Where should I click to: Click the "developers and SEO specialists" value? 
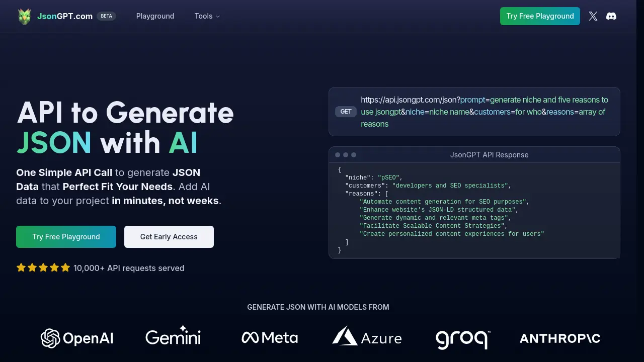450,186
